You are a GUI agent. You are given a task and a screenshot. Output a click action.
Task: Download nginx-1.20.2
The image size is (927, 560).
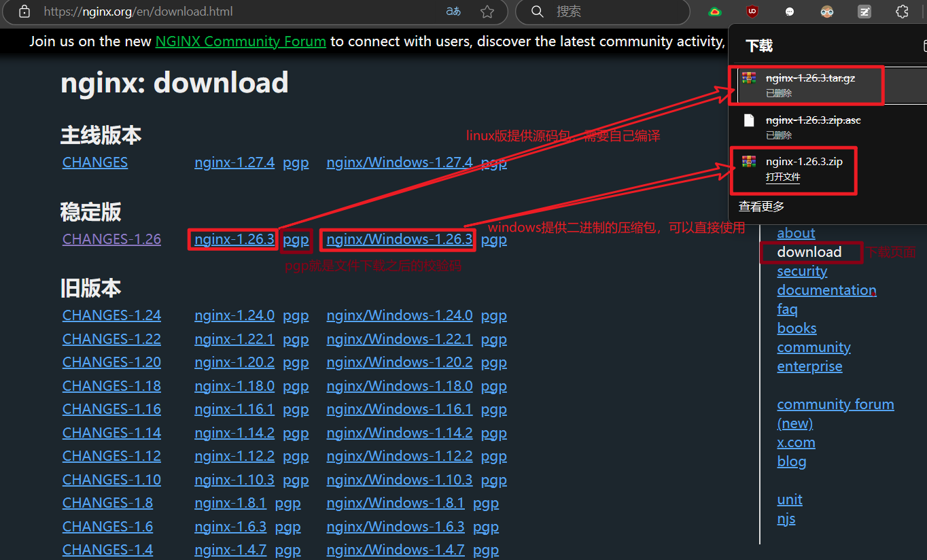click(234, 362)
